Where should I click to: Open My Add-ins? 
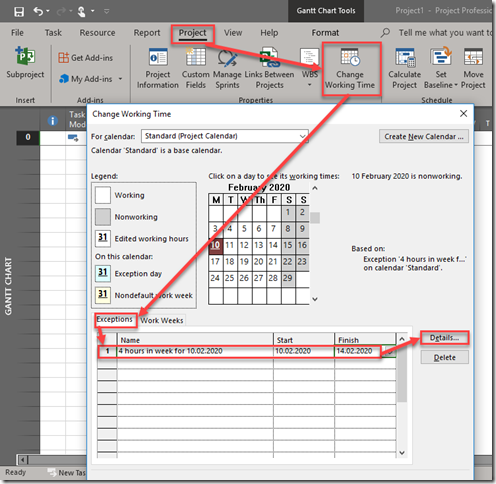point(86,79)
